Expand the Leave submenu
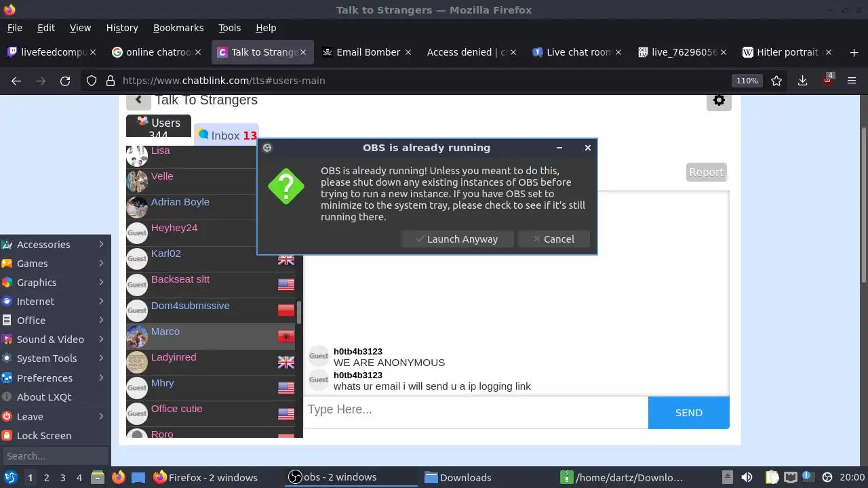Image resolution: width=868 pixels, height=488 pixels. (54, 417)
